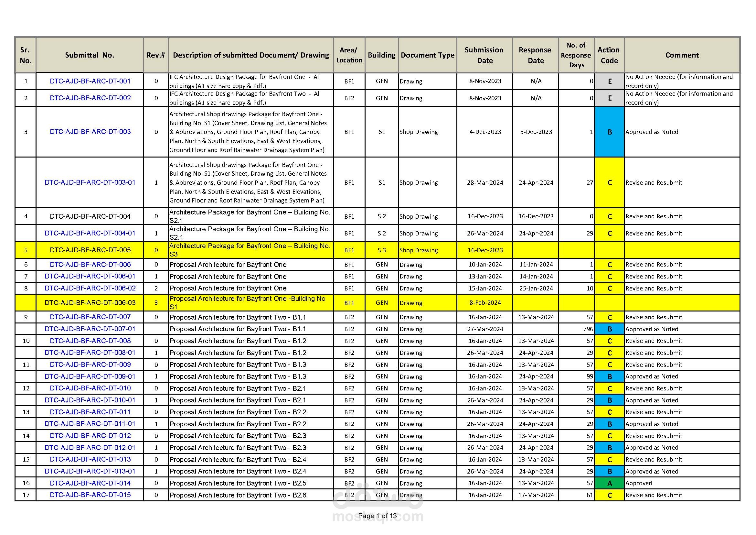
Task: Click response date 17-Mar-2024
Action: click(536, 495)
